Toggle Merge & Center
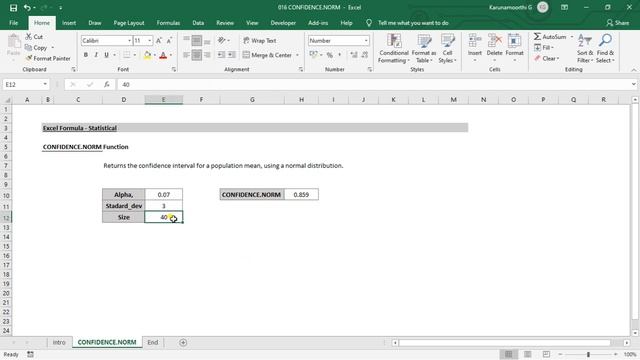The width and height of the screenshot is (640, 360). pyautogui.click(x=267, y=55)
